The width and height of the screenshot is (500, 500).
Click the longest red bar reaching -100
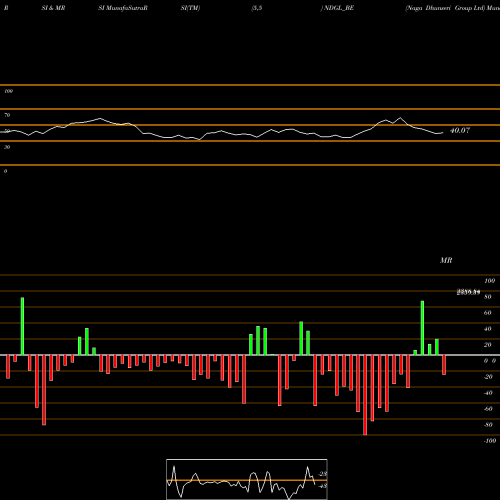[x=365, y=395]
